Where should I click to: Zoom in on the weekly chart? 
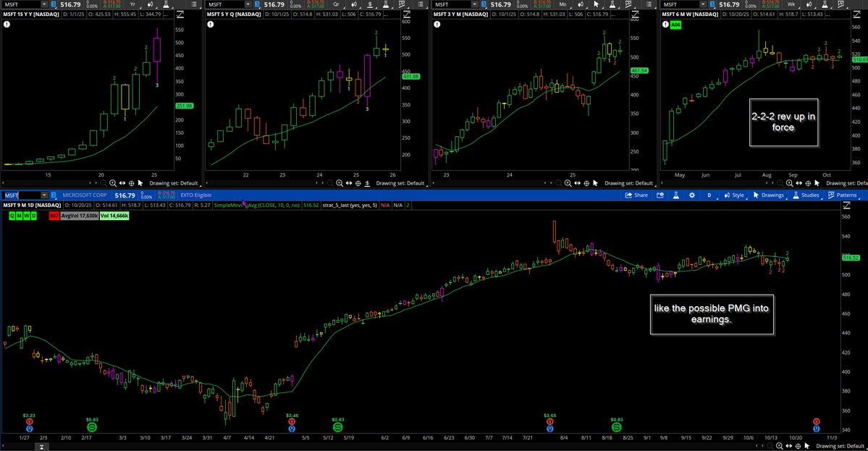[x=789, y=183]
